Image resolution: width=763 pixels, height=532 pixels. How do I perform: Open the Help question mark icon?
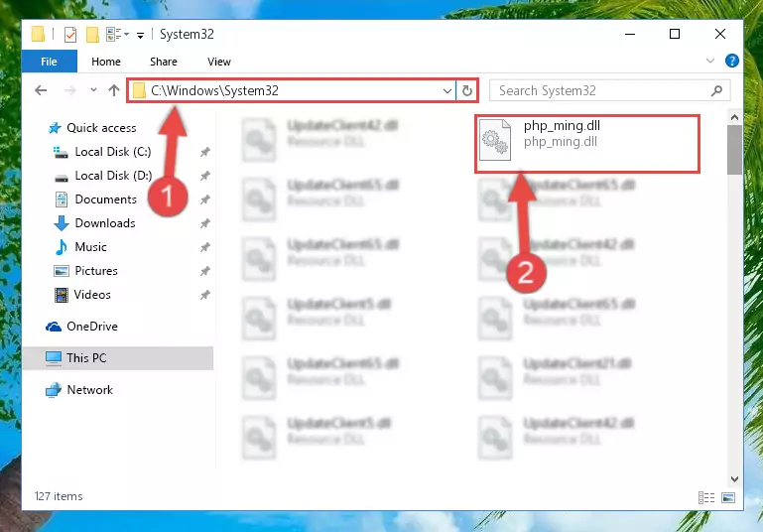pyautogui.click(x=731, y=61)
